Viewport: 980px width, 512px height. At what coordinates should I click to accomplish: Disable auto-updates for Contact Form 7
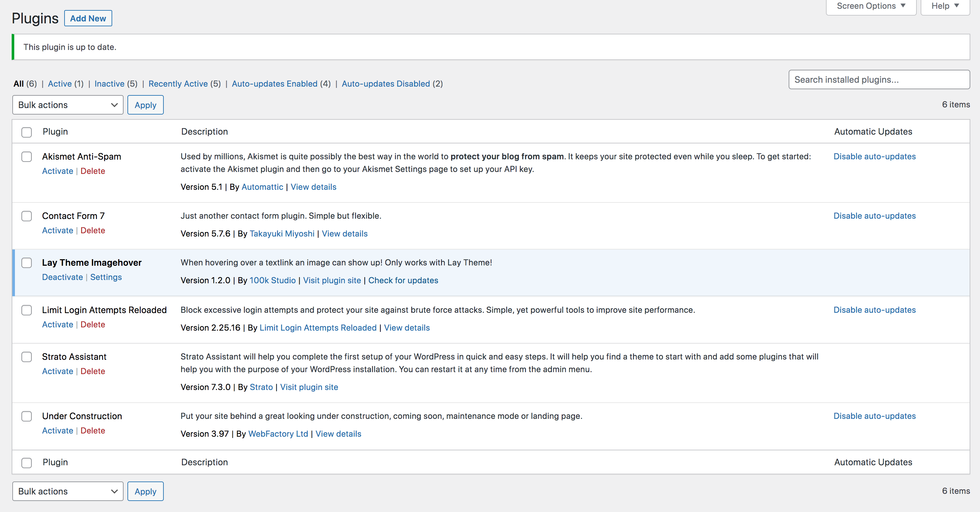pos(874,216)
